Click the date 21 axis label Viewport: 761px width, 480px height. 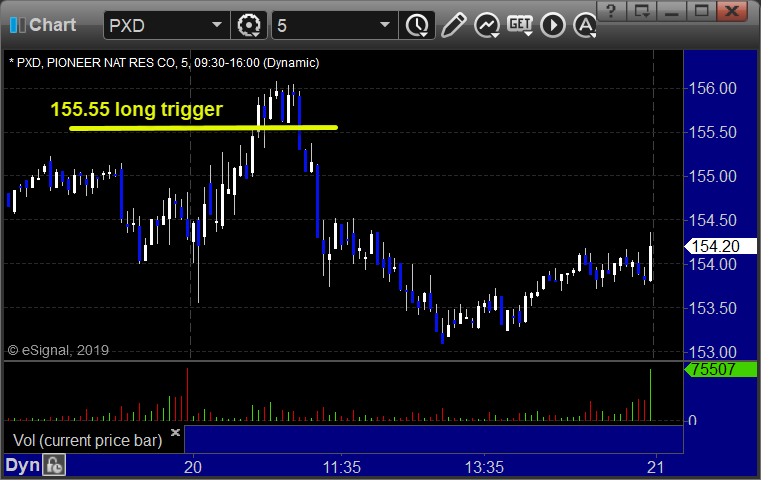point(656,467)
